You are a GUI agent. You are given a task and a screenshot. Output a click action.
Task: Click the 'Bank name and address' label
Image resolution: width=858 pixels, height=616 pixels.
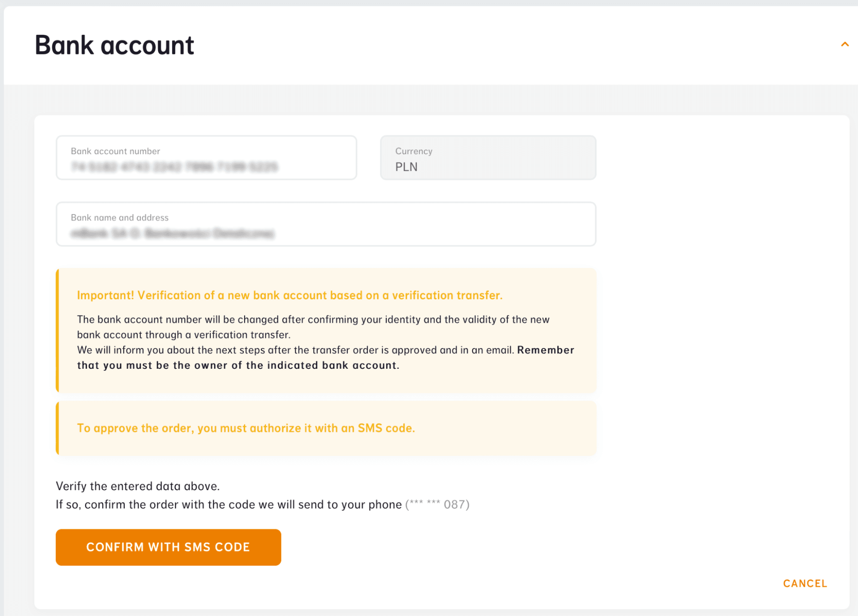[x=119, y=218]
